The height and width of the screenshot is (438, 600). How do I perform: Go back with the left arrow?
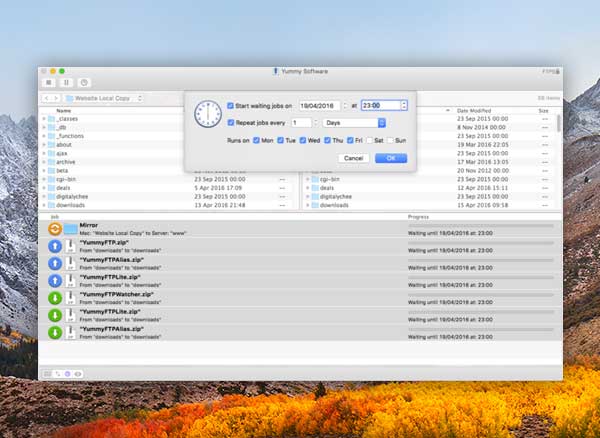[x=47, y=98]
